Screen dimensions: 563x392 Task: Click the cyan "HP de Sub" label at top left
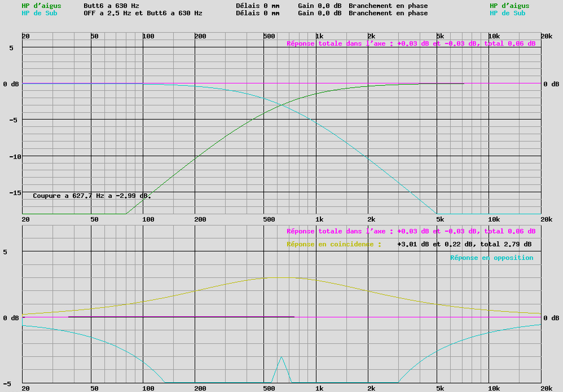point(39,13)
